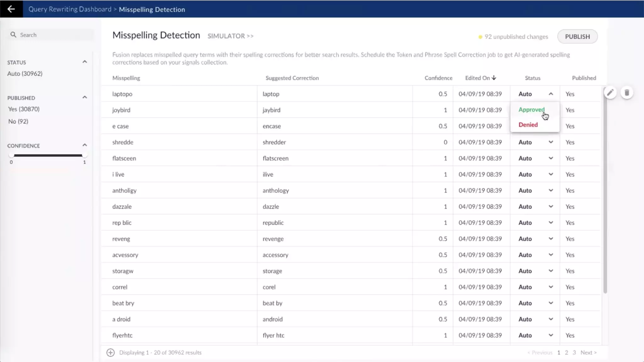This screenshot has height=362, width=644.
Task: Click the right handle of confidence slider
Action: tap(84, 156)
